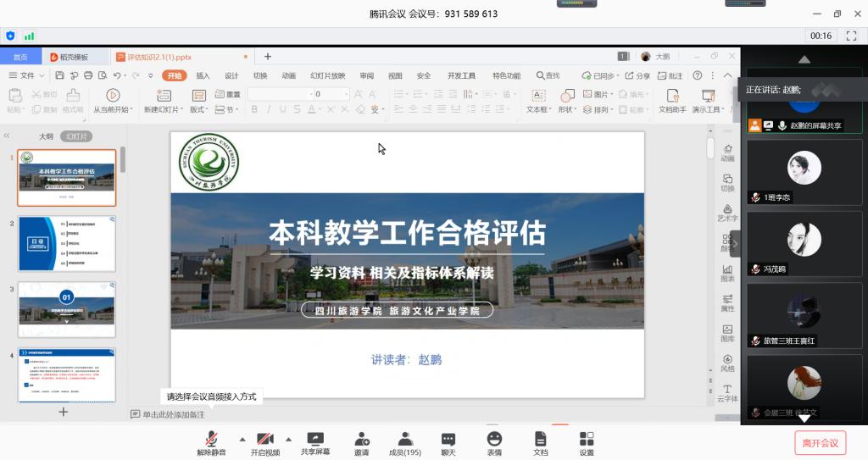The height and width of the screenshot is (460, 868).
Task: Click 重置 reset button
Action: click(227, 94)
